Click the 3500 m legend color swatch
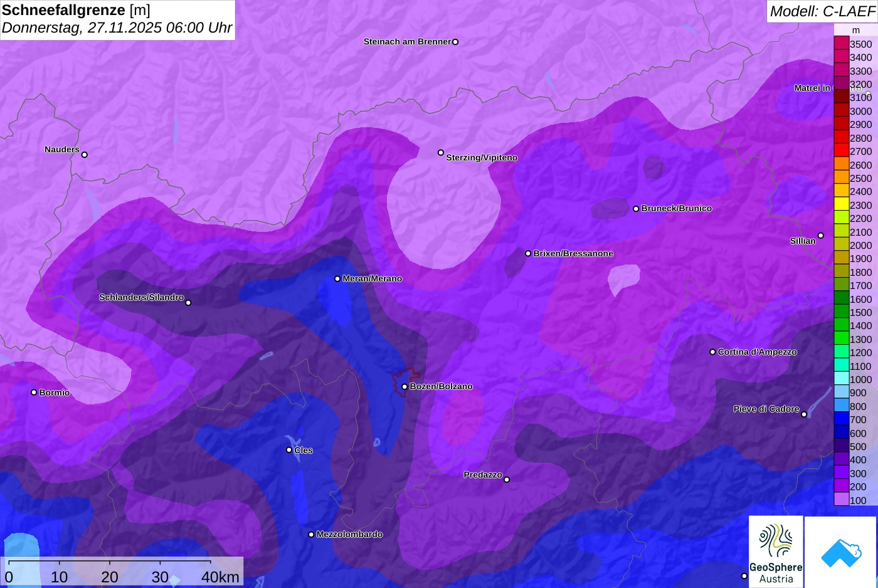878x588 pixels. coord(841,43)
